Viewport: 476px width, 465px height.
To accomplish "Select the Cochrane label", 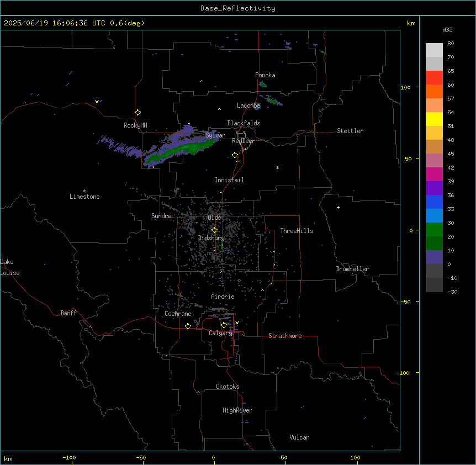I will pos(178,314).
